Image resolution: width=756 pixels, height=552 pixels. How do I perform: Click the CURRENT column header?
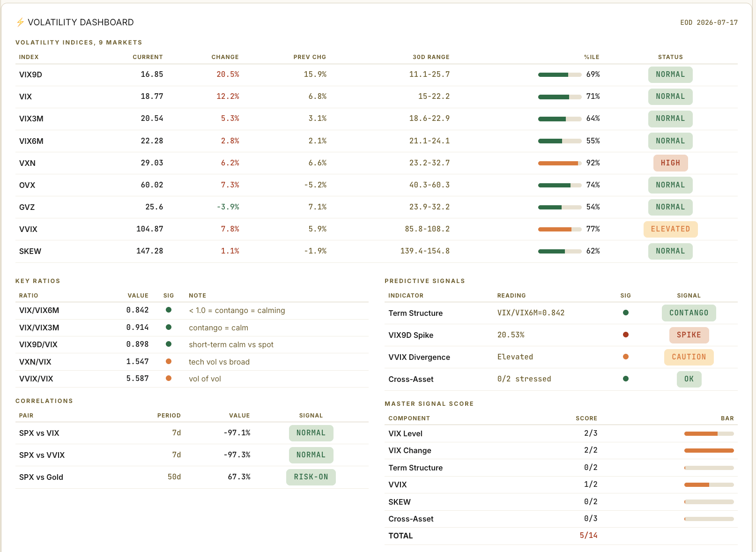click(x=148, y=57)
